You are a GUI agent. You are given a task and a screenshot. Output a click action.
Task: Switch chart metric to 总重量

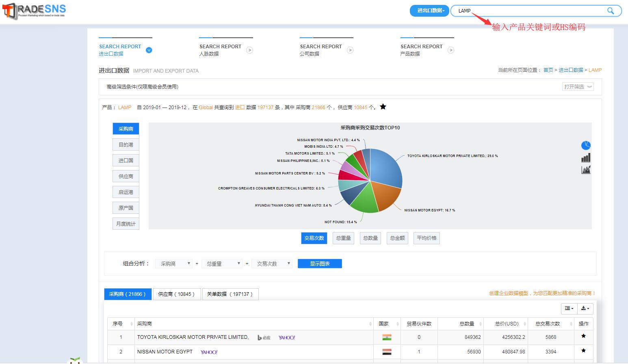click(x=343, y=238)
